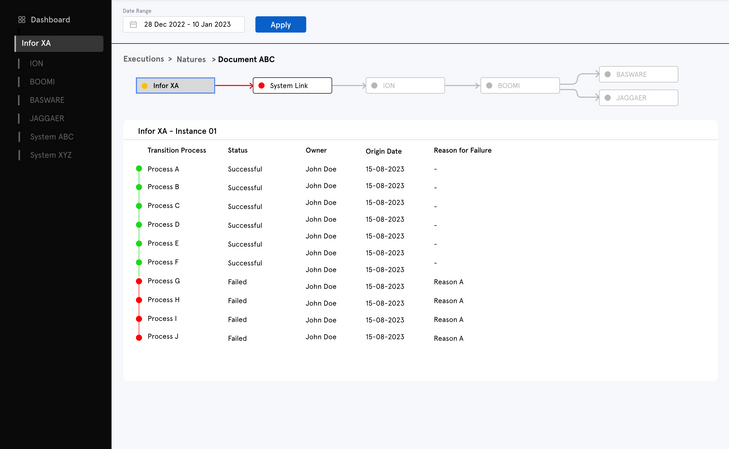Go to JAGGAER in the sidebar
Viewport: 729px width, 449px height.
click(47, 118)
